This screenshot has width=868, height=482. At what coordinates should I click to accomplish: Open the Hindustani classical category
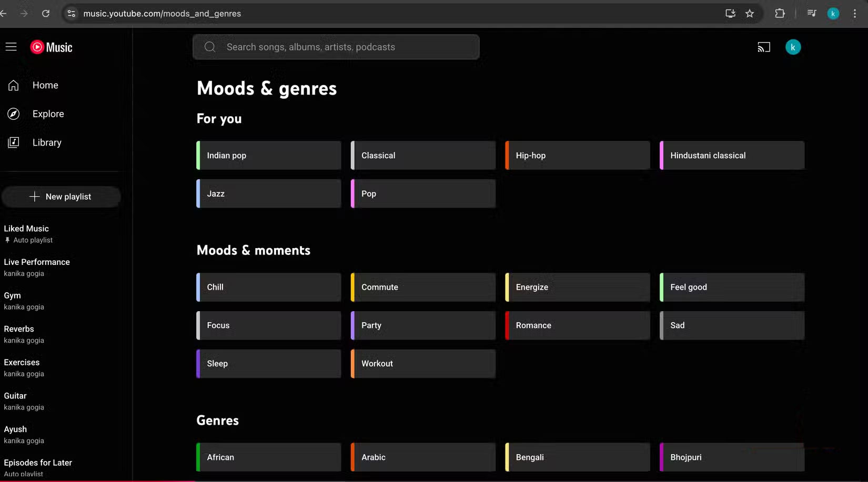tap(731, 155)
